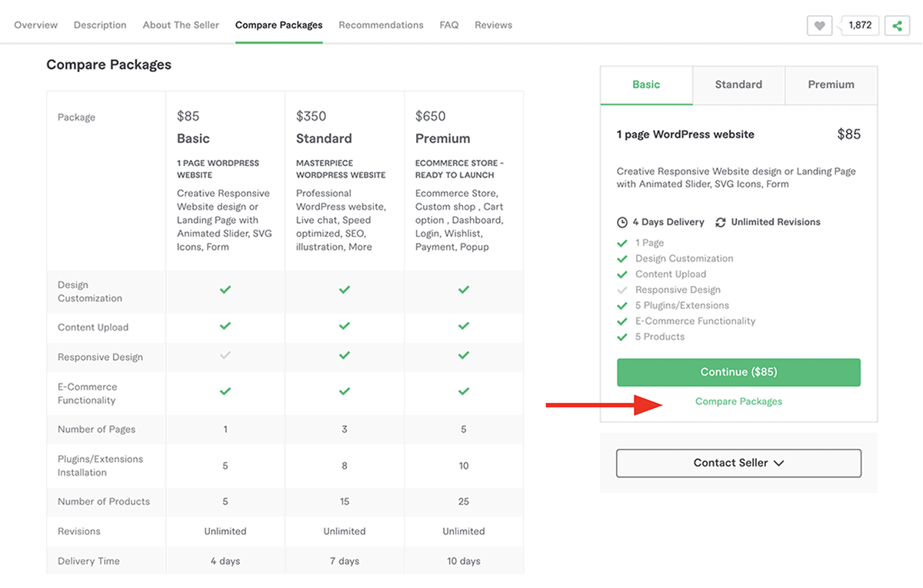
Task: Switch to the Recommendations tab
Action: pyautogui.click(x=381, y=25)
